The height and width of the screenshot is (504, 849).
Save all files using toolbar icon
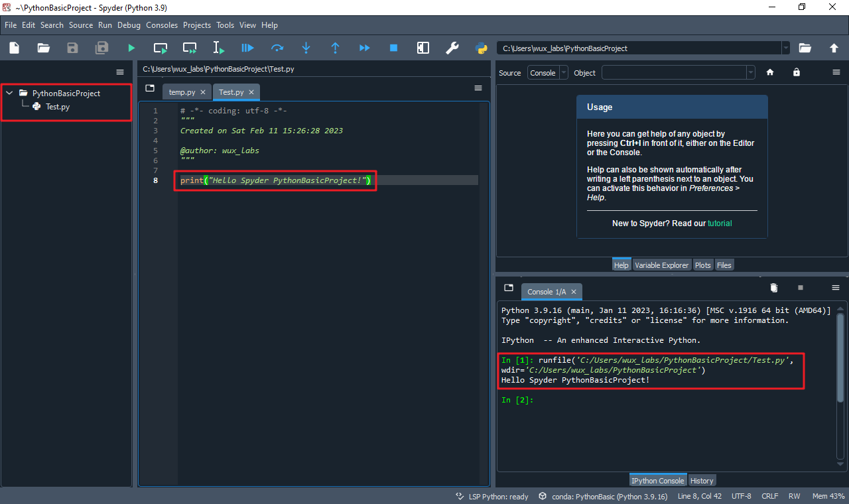click(x=102, y=48)
